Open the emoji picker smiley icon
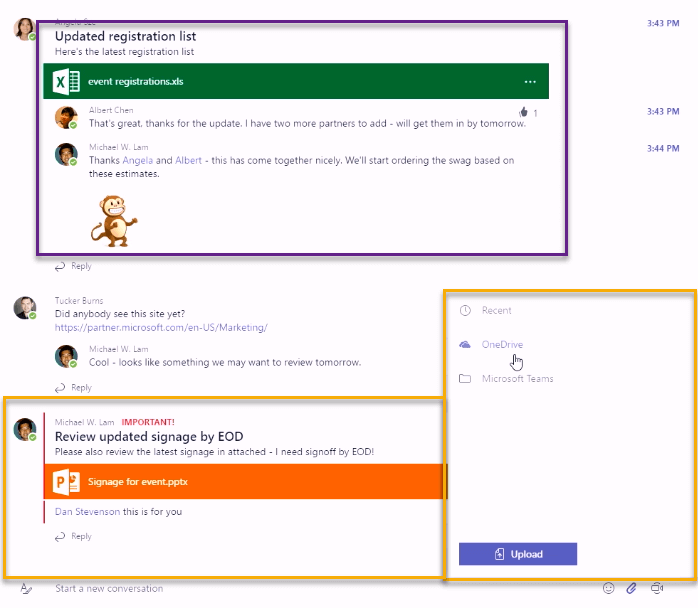This screenshot has width=698, height=608. tap(607, 588)
